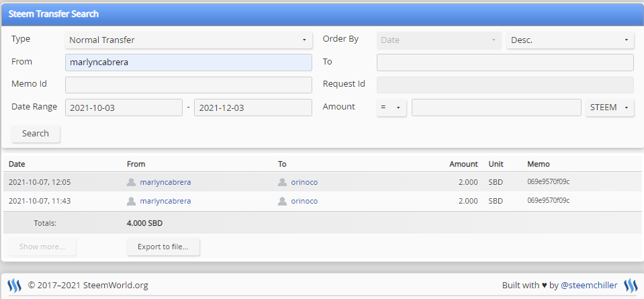The width and height of the screenshot is (644, 299).
Task: Click the avatar icon beside marlyncabrera in the 11:43 row
Action: pos(131,202)
